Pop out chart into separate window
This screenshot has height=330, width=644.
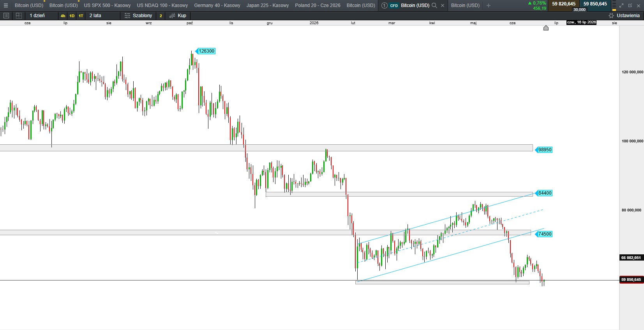[630, 5]
